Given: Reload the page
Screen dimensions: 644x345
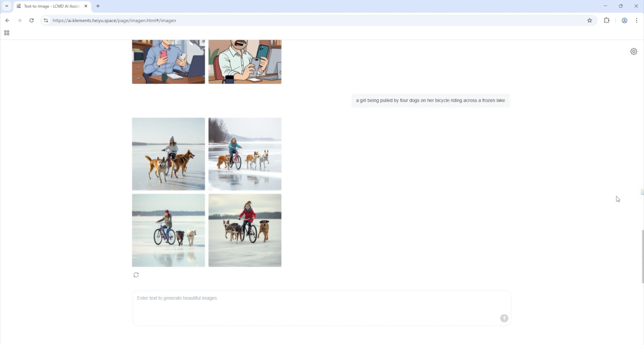Looking at the screenshot, I should (x=31, y=20).
